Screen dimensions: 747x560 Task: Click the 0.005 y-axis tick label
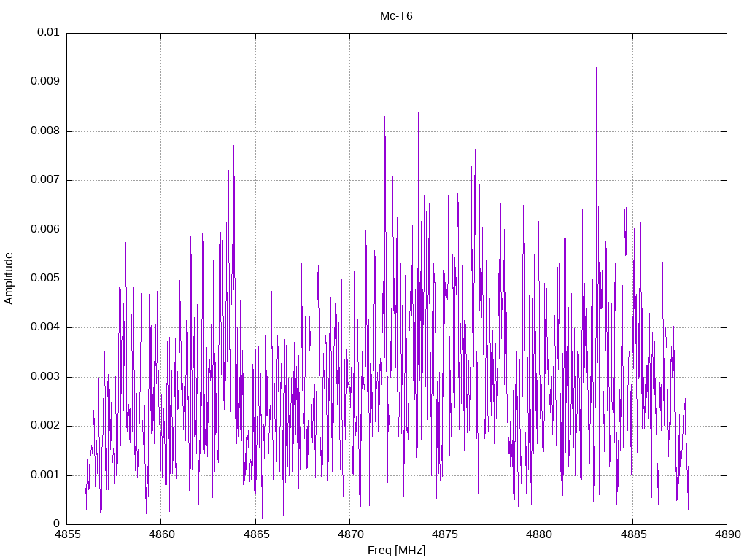[x=45, y=279]
